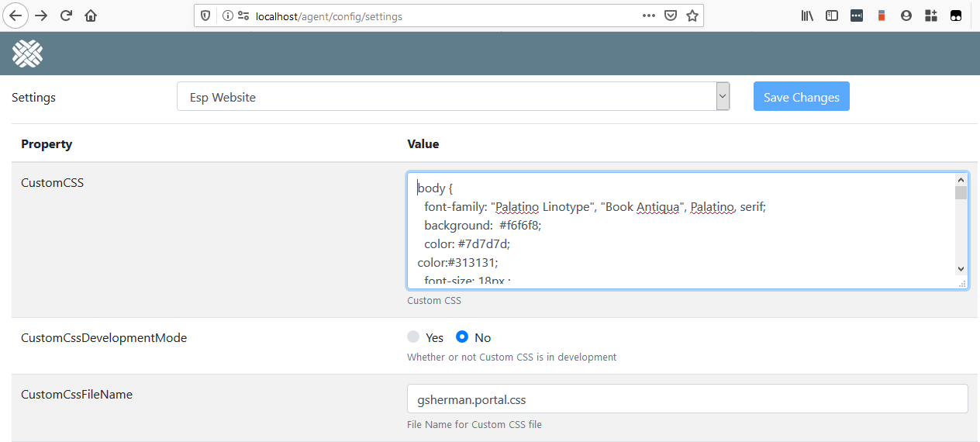This screenshot has width=980, height=442.
Task: Open the address bar page actions menu
Action: coord(649,16)
